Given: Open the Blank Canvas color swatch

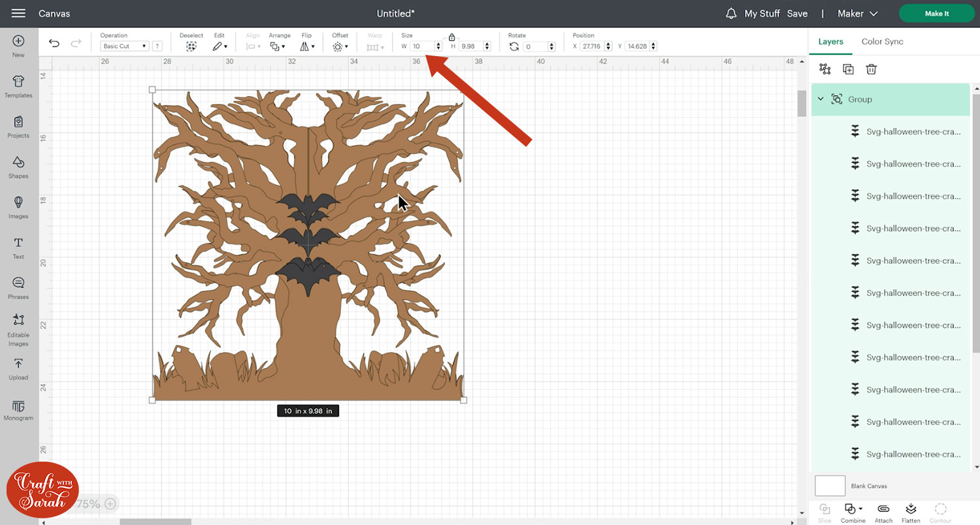Looking at the screenshot, I should pyautogui.click(x=830, y=486).
